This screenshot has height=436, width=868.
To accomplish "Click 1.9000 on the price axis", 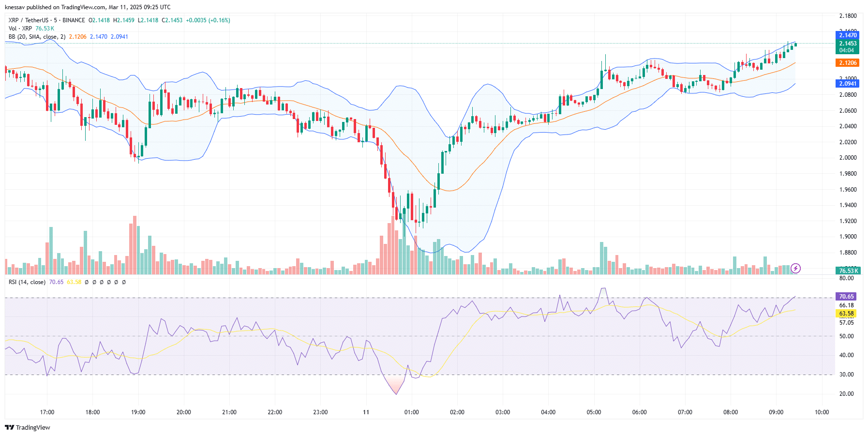I will [848, 237].
